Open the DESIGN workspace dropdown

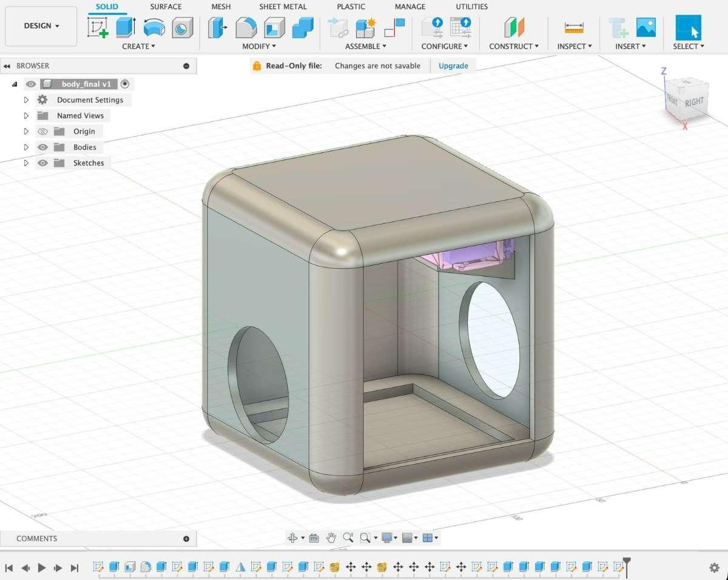pyautogui.click(x=41, y=26)
